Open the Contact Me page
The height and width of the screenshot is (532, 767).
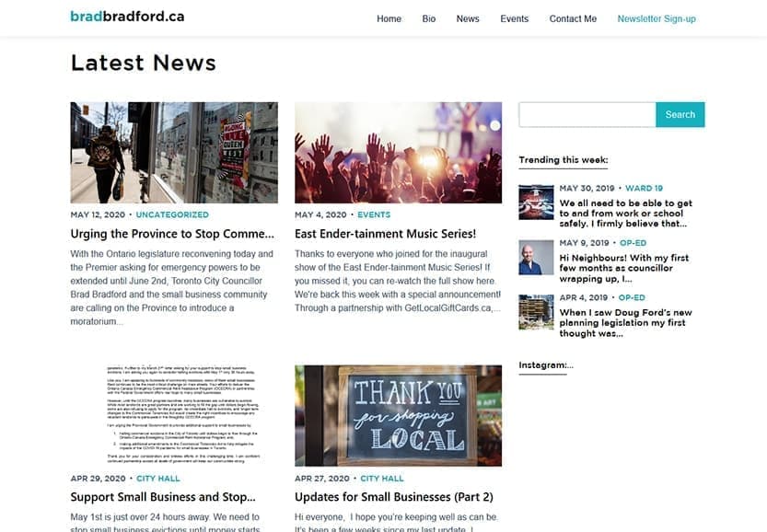pos(573,18)
